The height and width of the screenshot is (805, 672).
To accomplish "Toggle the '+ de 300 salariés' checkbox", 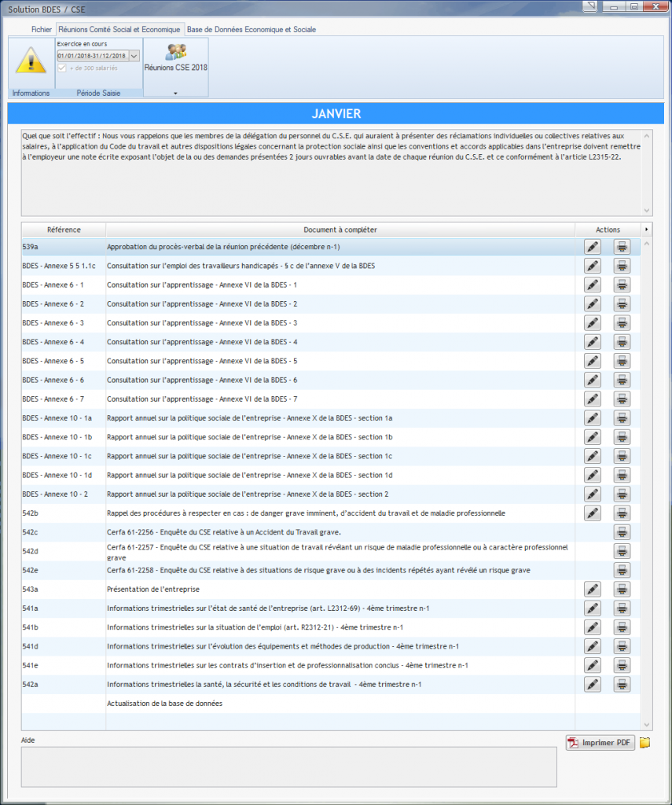I will click(x=62, y=68).
